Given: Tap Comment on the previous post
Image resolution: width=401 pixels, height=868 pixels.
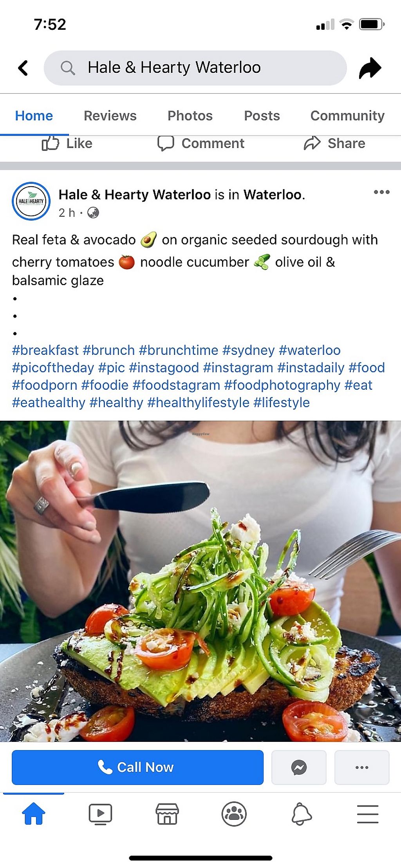Looking at the screenshot, I should [x=201, y=143].
